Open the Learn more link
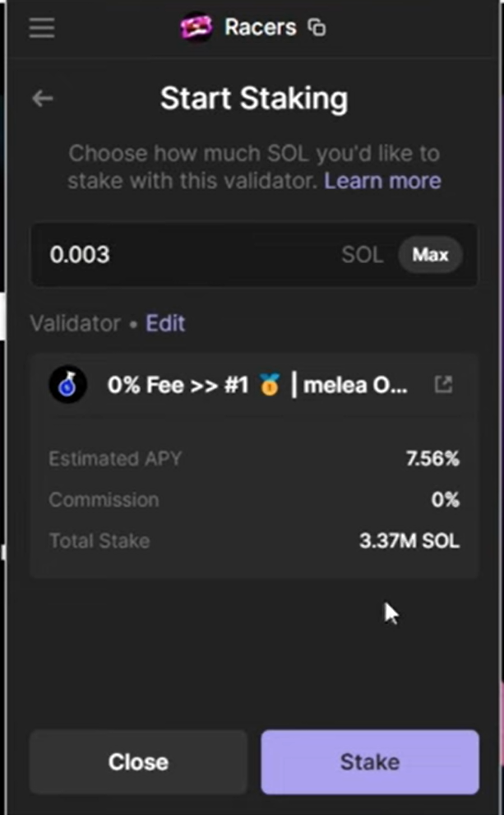 tap(382, 181)
